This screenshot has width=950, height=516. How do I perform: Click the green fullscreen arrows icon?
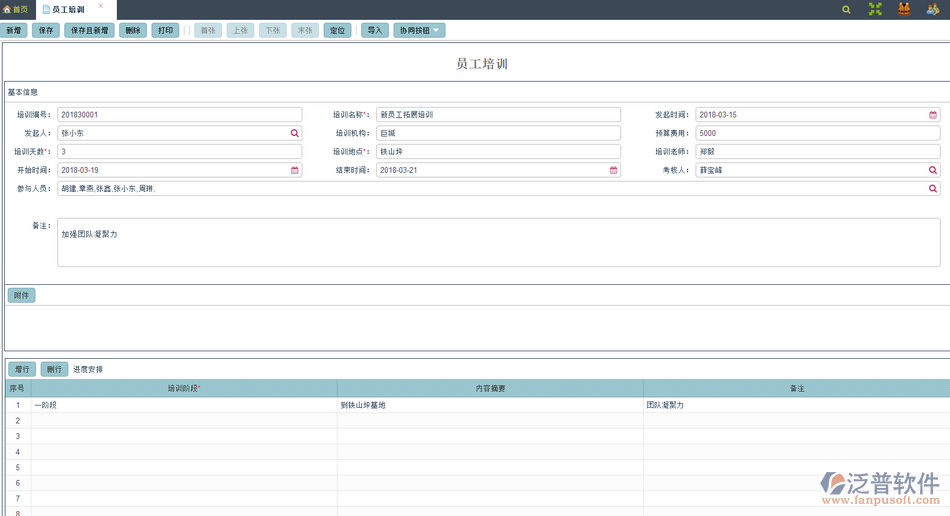pyautogui.click(x=875, y=9)
